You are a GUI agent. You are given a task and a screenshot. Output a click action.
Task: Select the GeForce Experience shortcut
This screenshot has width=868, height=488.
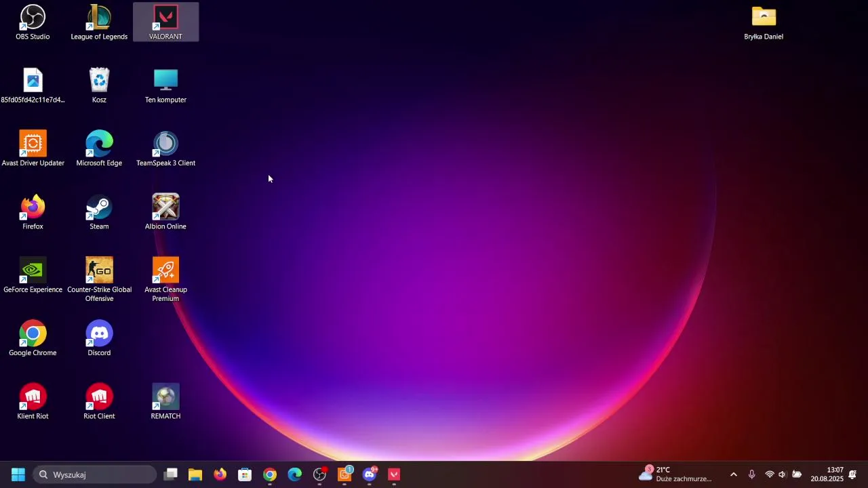tap(33, 276)
